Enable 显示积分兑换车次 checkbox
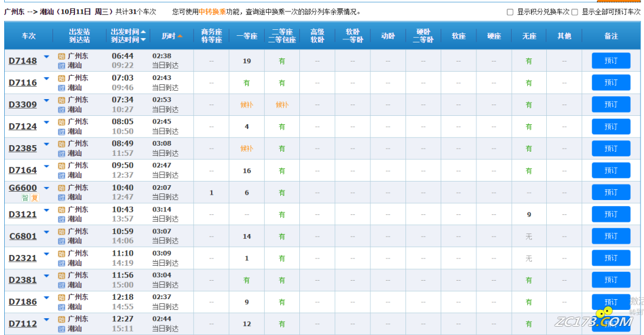Screen dimensions: 644x335 pyautogui.click(x=510, y=13)
